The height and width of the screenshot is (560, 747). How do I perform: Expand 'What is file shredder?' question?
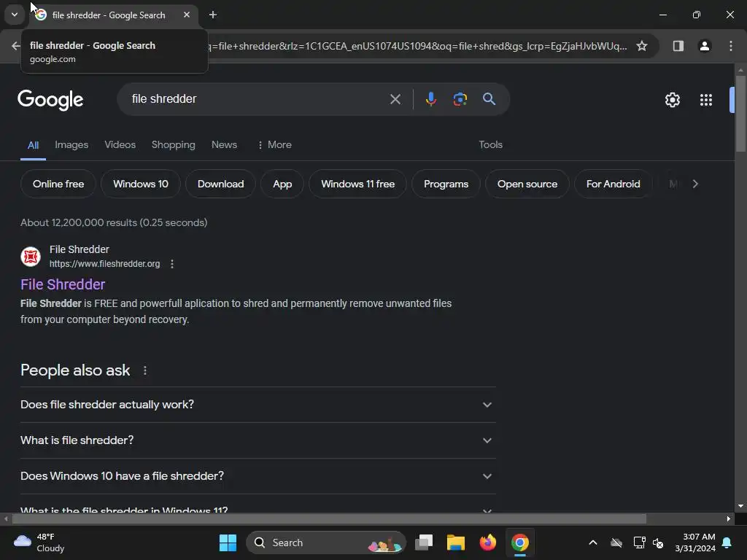click(x=258, y=440)
